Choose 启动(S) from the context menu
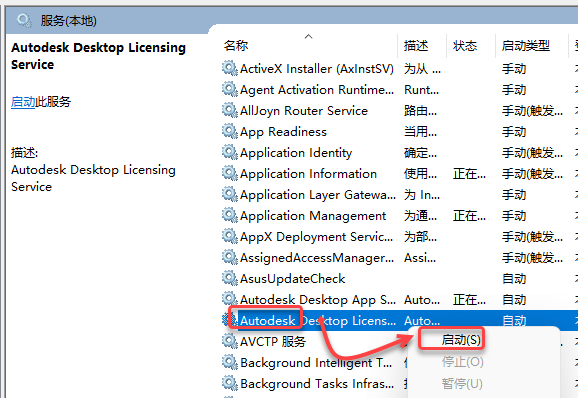This screenshot has width=578, height=398. click(461, 340)
